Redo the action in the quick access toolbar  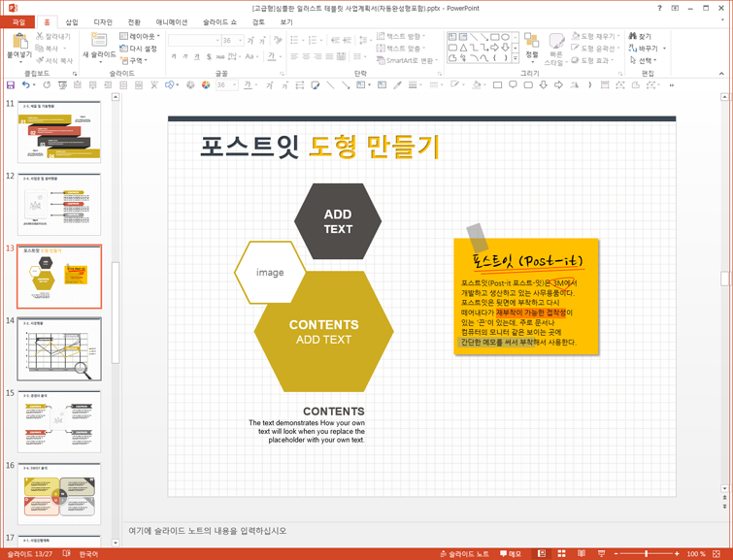coord(47,85)
